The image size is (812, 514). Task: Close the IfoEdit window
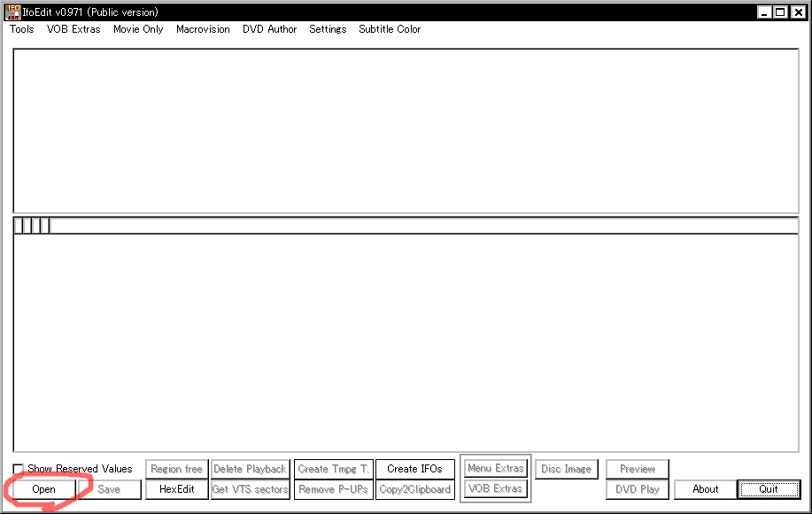point(798,12)
